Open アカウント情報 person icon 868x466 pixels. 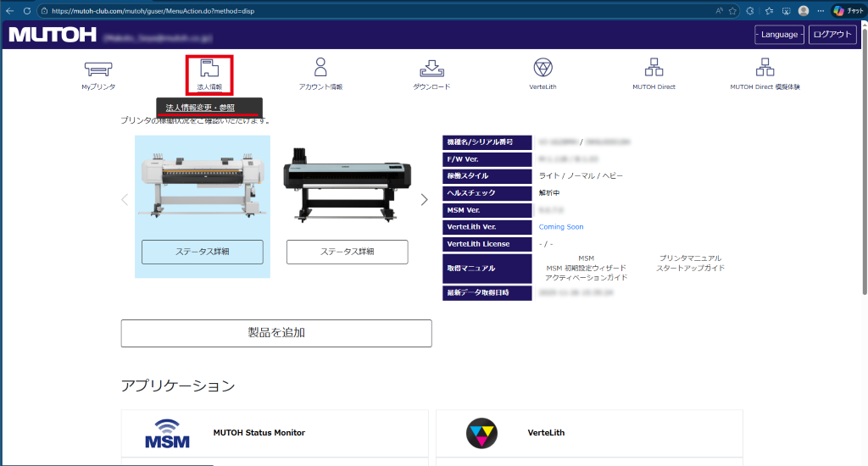click(320, 68)
